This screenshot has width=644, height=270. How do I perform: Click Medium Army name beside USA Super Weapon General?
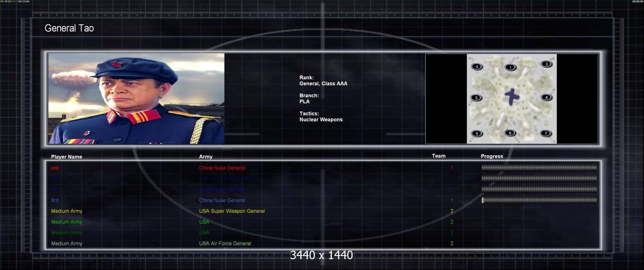(67, 211)
